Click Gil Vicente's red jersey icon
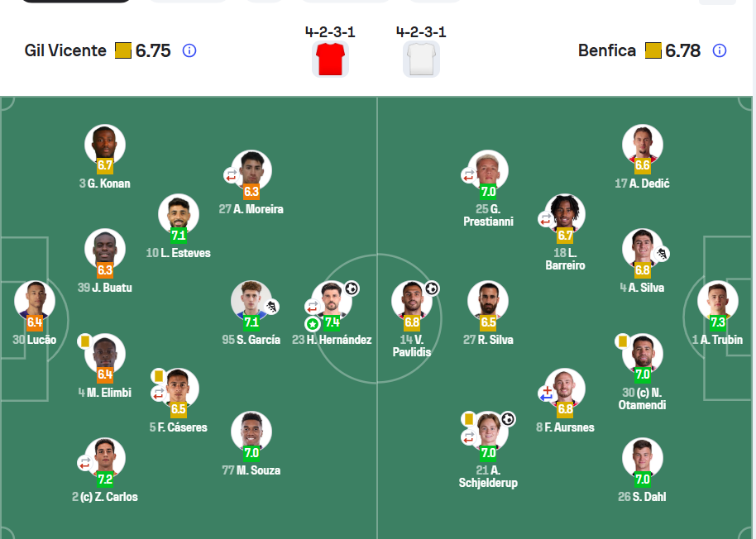 [331, 59]
